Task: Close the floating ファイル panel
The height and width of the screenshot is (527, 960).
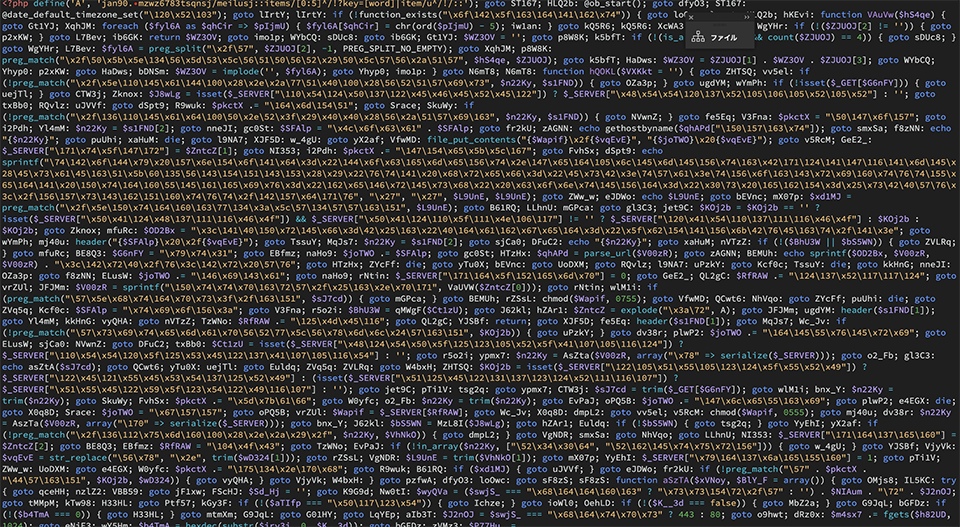Action: coord(691,18)
